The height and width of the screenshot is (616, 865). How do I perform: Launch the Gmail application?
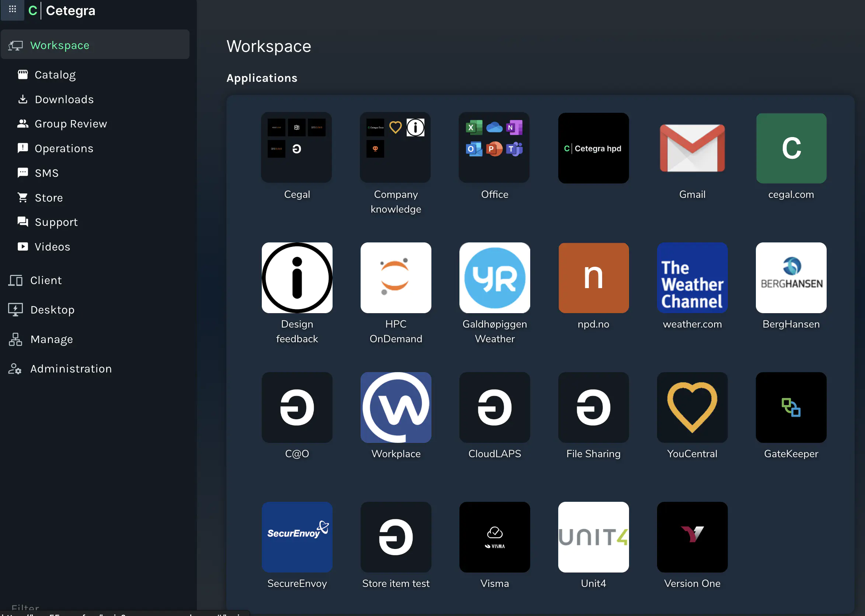coord(692,148)
